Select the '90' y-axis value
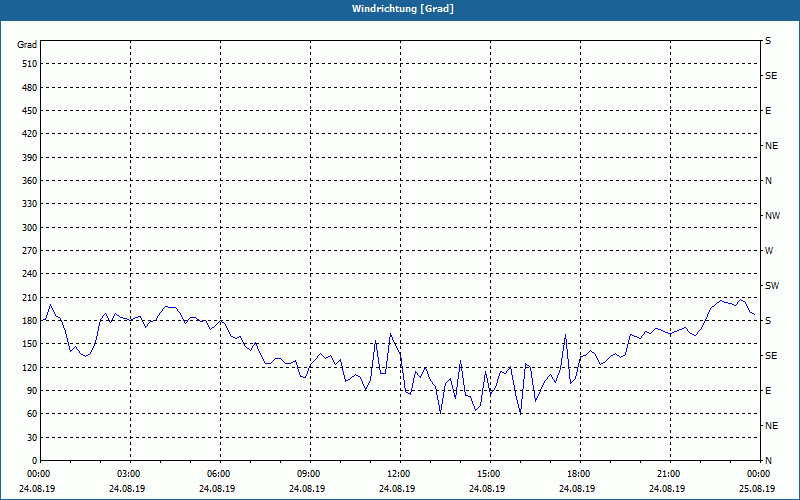800x500 pixels. [x=32, y=390]
